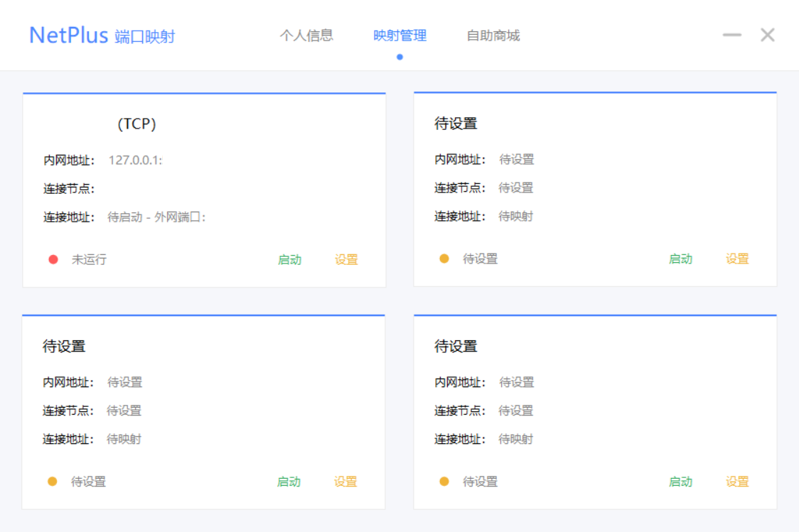Minimize the NetPlus window
Image resolution: width=799 pixels, height=532 pixels.
[x=731, y=35]
